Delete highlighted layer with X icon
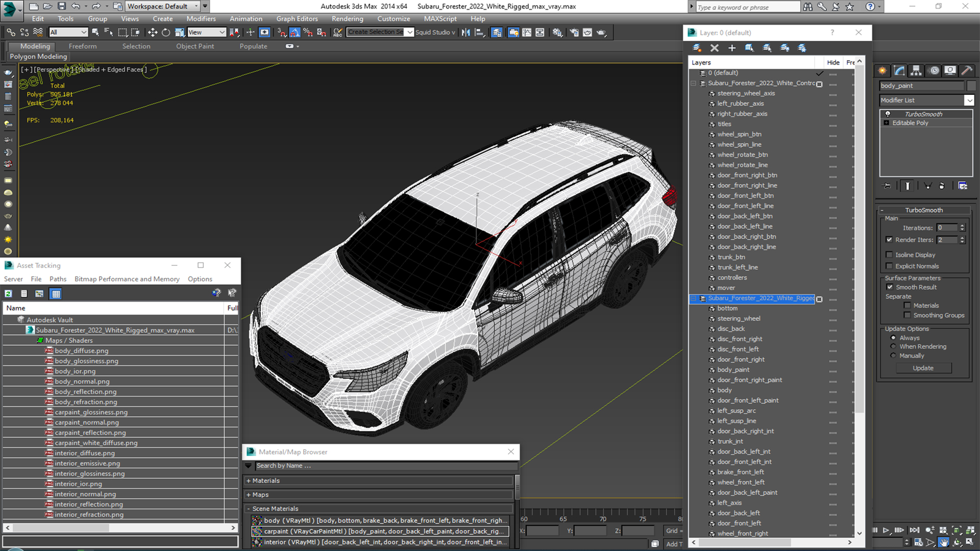Screen dimensions: 980x551 click(715, 48)
